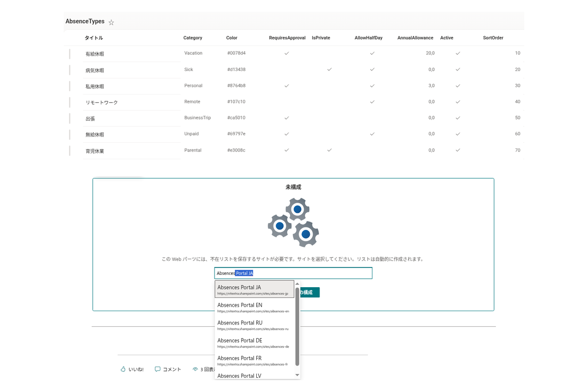Favorite the AbsenceTypes list with the star
This screenshot has width=588, height=392.
(111, 23)
